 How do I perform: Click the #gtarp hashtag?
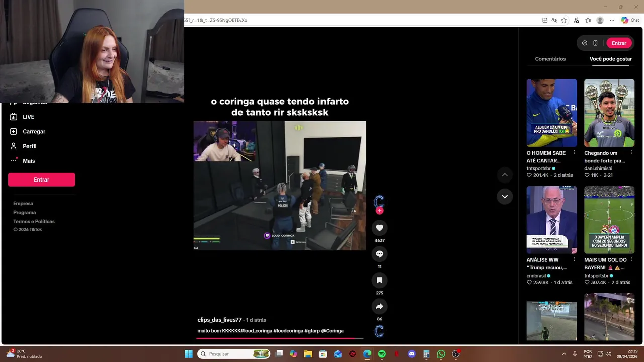312,331
